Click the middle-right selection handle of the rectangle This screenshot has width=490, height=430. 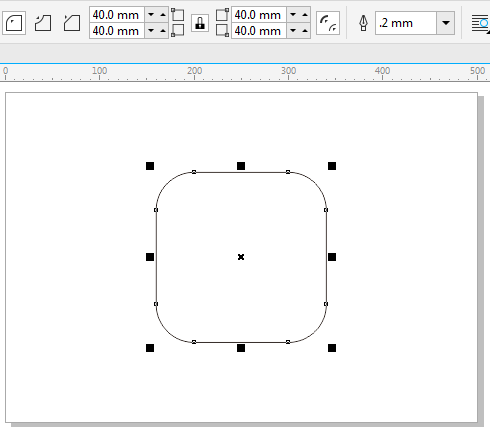[x=332, y=257]
